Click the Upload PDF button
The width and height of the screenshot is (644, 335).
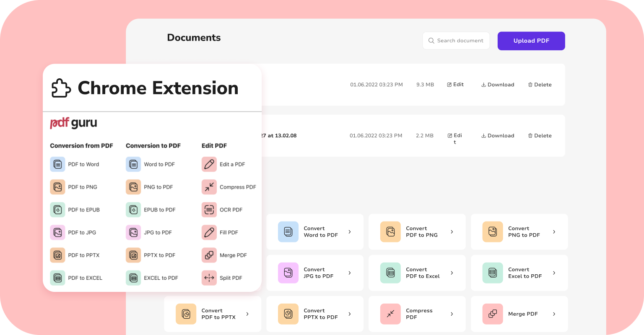531,41
